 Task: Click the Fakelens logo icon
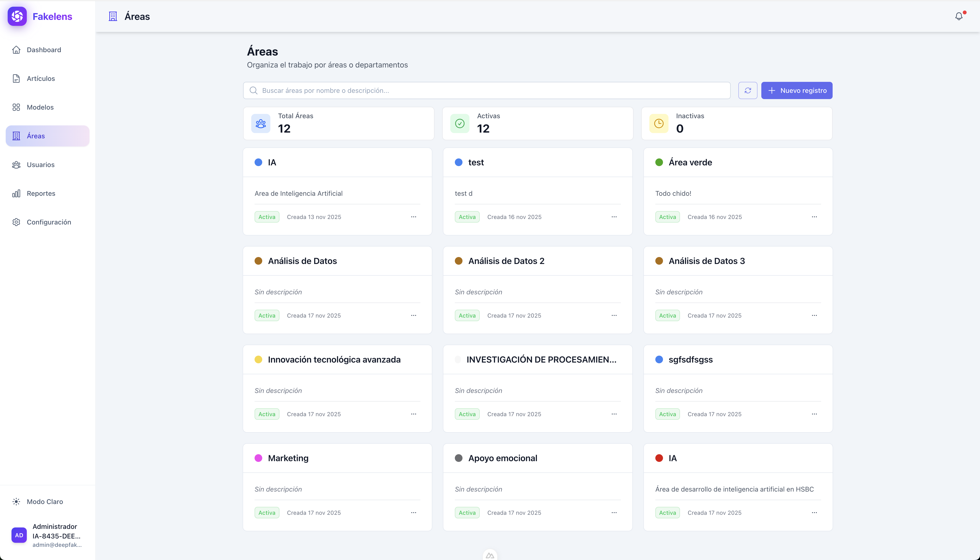coord(17,16)
